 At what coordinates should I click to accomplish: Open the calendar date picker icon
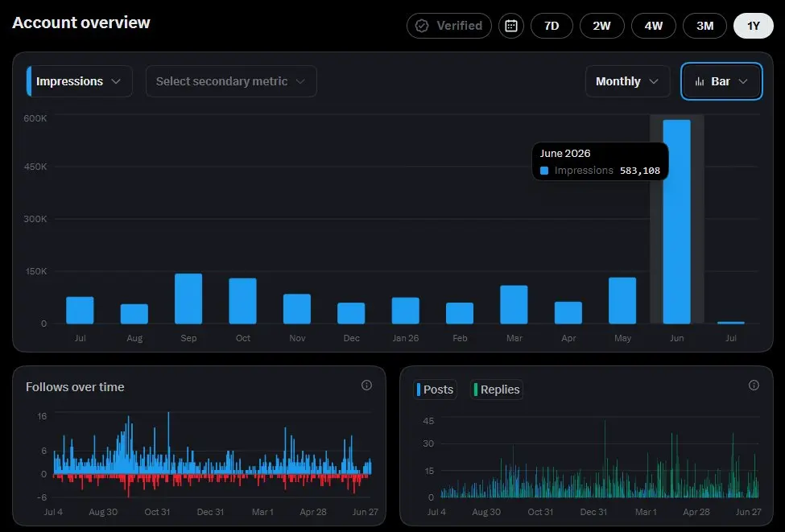tap(511, 26)
